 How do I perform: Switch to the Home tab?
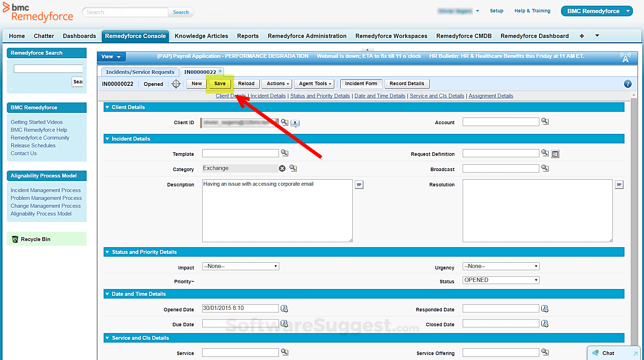click(x=17, y=36)
